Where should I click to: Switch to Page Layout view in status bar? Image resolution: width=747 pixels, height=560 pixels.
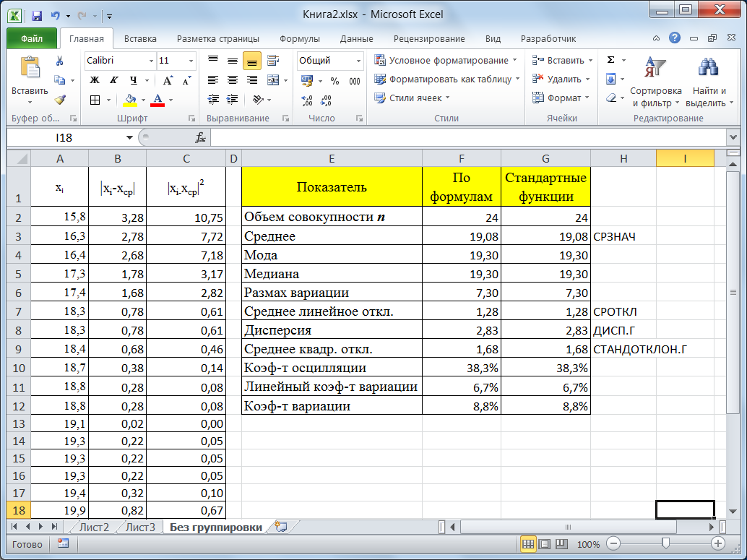point(545,544)
